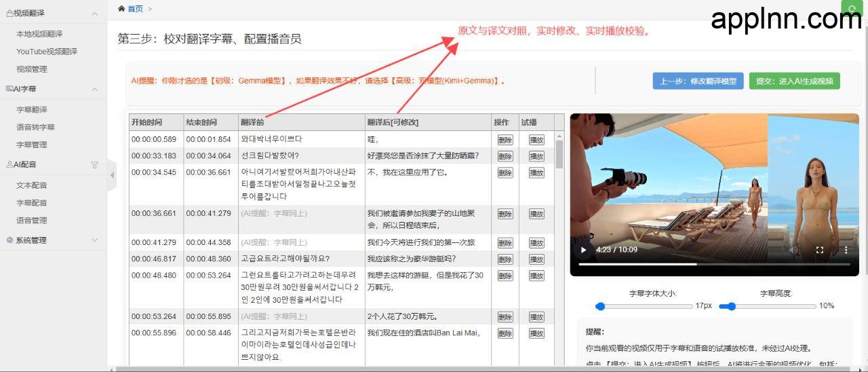Open the video player more options menu
Image resolution: width=868 pixels, height=372 pixels.
(846, 250)
